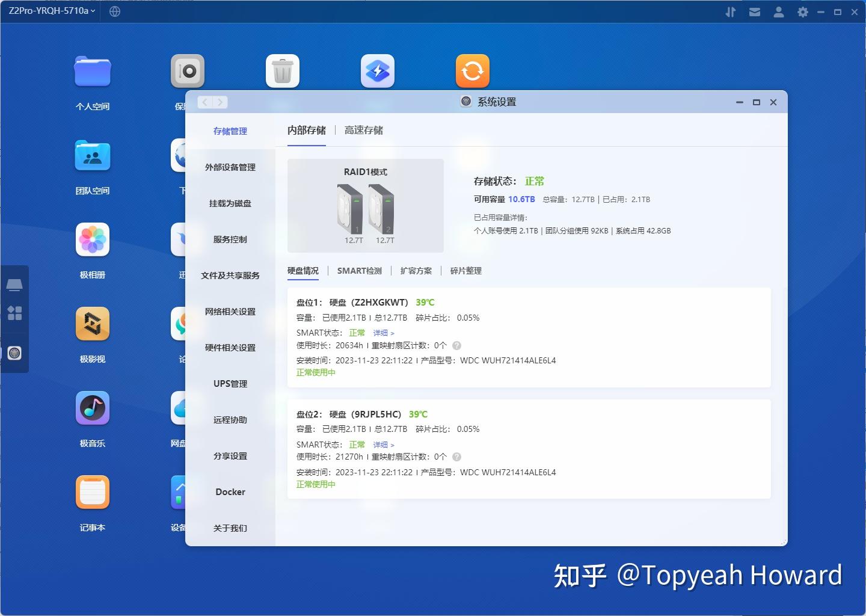Open 关于我们 in settings sidebar
Viewport: 866px width, 616px height.
click(x=230, y=528)
